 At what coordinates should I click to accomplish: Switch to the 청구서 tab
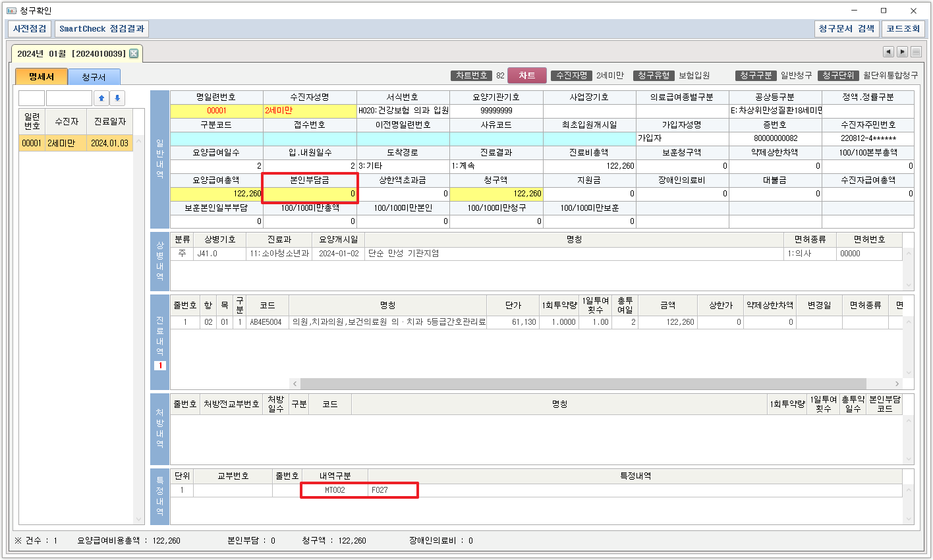coord(94,77)
